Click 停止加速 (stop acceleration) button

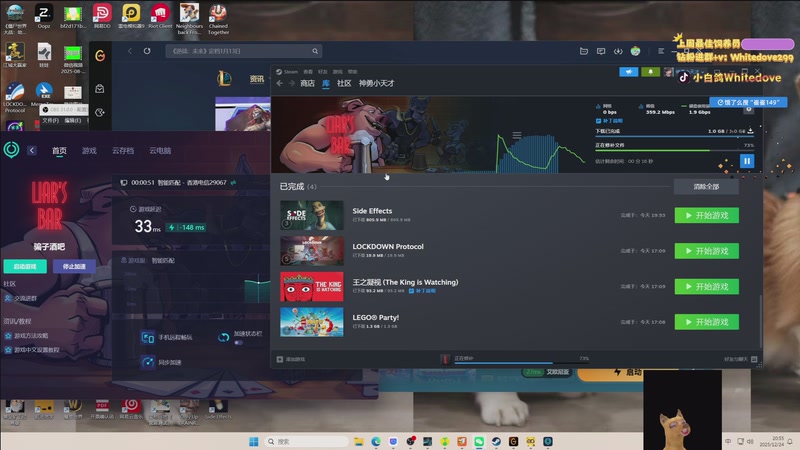[74, 266]
